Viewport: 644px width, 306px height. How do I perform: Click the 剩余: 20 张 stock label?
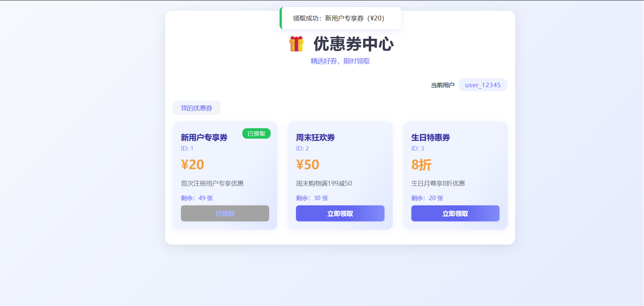[x=427, y=198]
